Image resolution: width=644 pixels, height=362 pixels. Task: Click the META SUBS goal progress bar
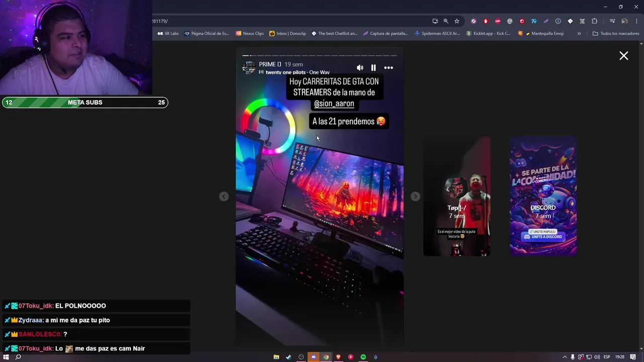click(x=85, y=103)
